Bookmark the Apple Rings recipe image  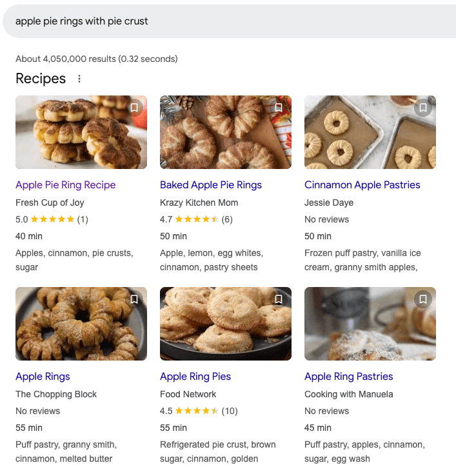click(x=134, y=299)
